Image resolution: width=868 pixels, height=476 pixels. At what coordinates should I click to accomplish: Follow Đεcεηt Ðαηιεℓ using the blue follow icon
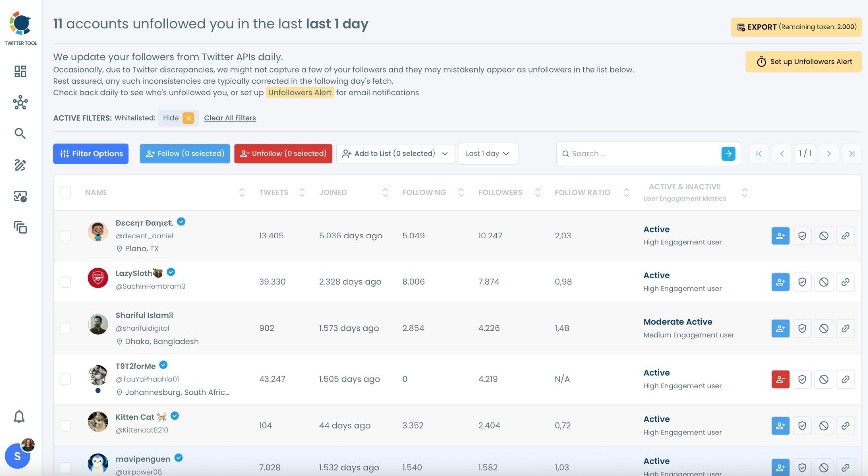coord(780,235)
